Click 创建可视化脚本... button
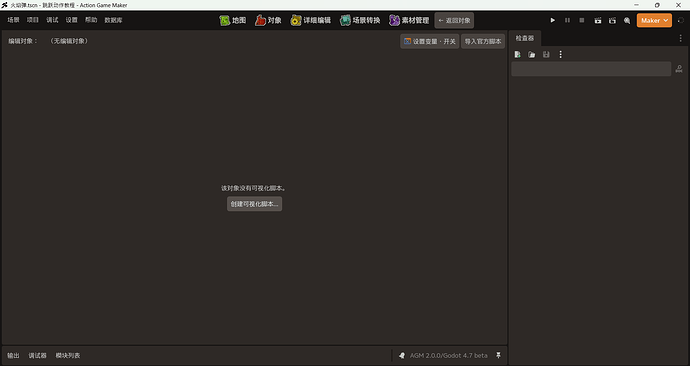The image size is (690, 366). click(254, 204)
